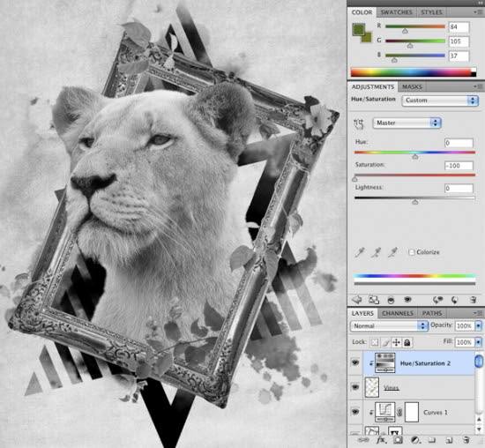Click the lock-all padlock icon
Screen dimensions: 485x448
407,342
